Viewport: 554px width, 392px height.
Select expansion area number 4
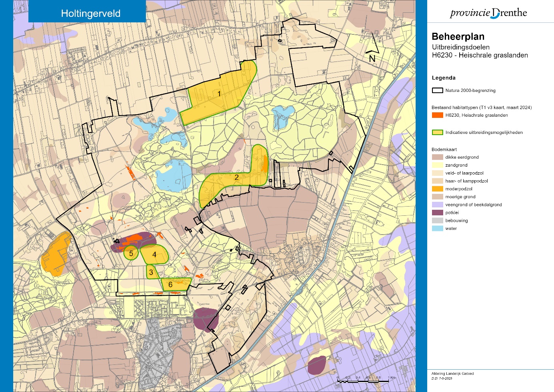tap(154, 255)
